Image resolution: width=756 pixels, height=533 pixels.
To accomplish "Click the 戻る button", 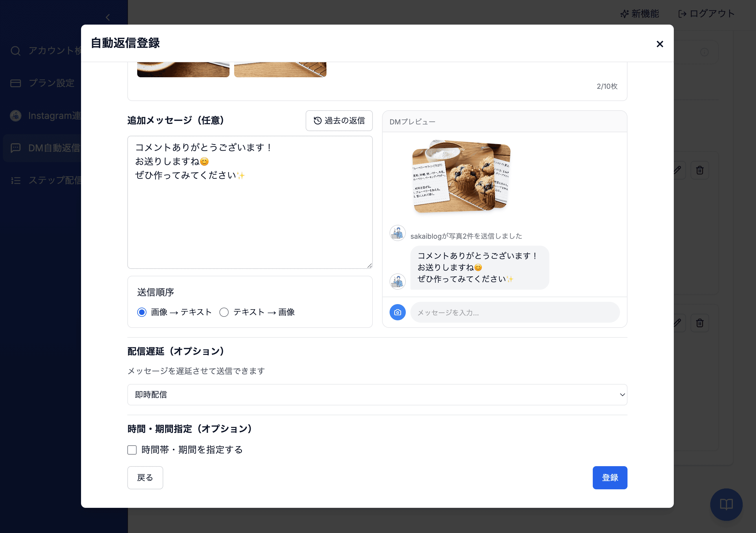I will click(145, 477).
